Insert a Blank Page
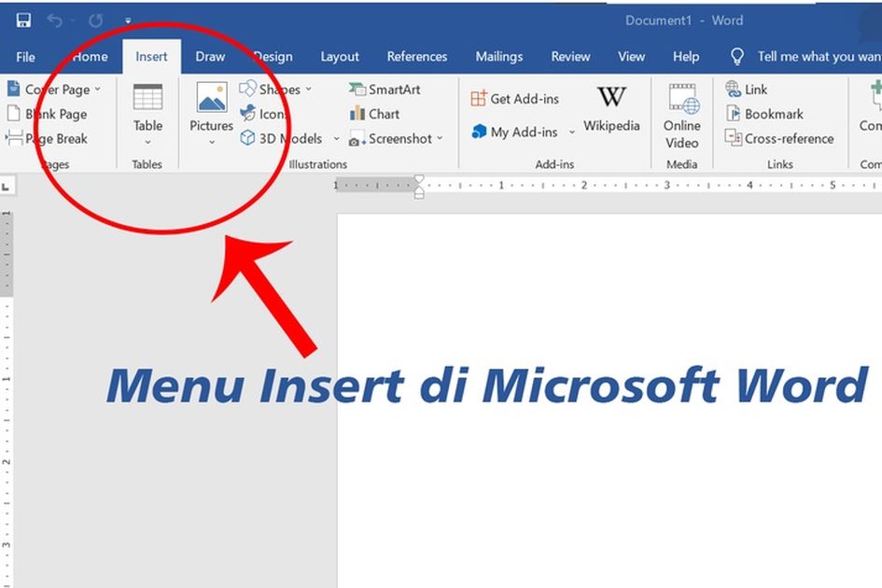This screenshot has height=588, width=882. pyautogui.click(x=49, y=113)
